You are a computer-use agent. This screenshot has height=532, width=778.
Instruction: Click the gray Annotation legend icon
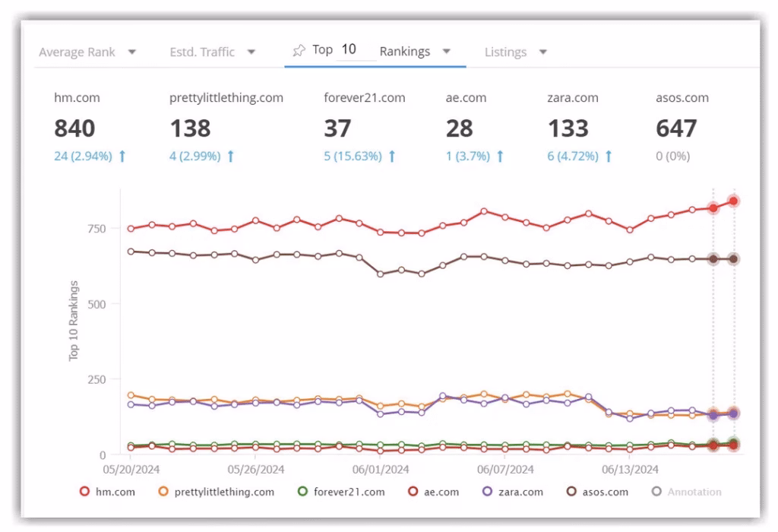[x=656, y=492]
